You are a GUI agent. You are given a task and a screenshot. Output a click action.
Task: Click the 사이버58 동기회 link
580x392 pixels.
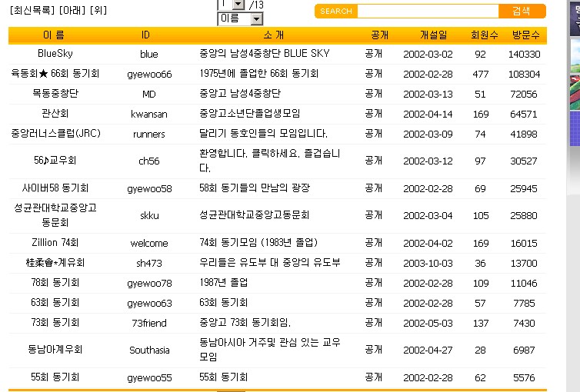pos(54,188)
